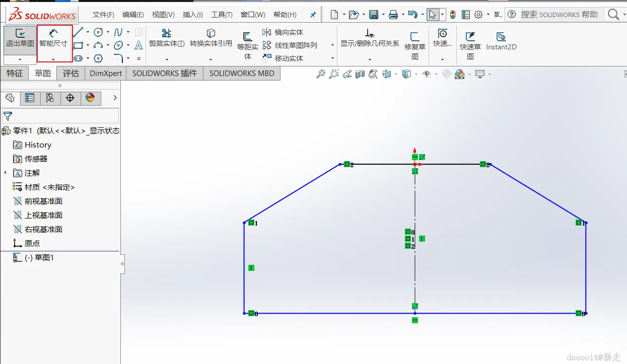Pick the Polygon sketch tool
This screenshot has height=364, width=627.
(x=98, y=58)
